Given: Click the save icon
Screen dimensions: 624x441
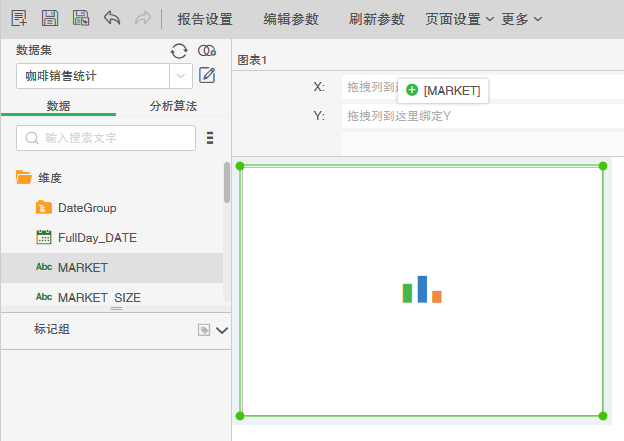Looking at the screenshot, I should pos(50,18).
